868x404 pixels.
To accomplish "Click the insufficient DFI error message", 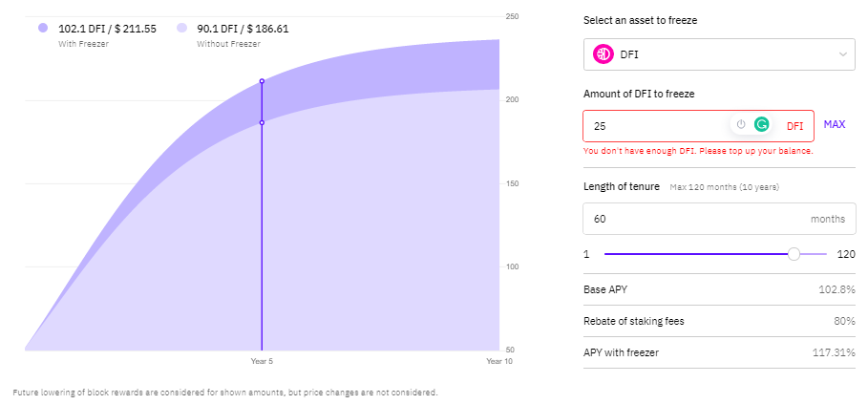I will coord(698,151).
